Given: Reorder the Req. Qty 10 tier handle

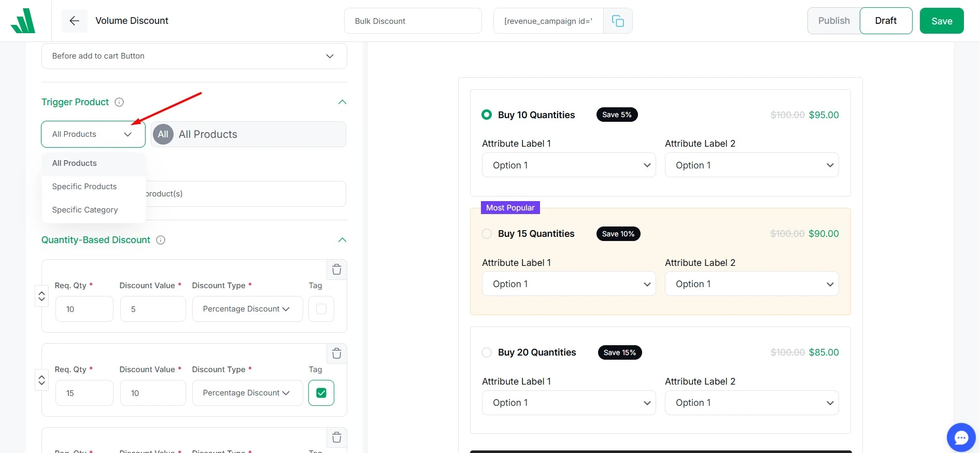Looking at the screenshot, I should (41, 296).
